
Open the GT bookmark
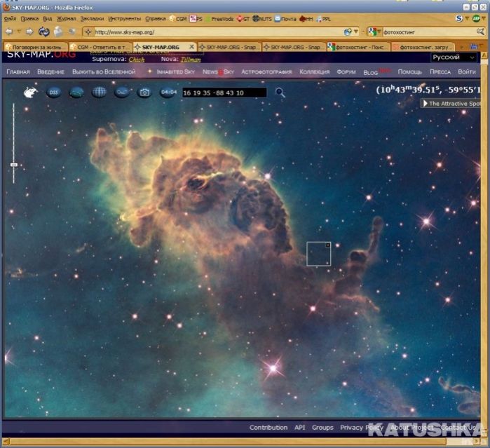coord(243,19)
